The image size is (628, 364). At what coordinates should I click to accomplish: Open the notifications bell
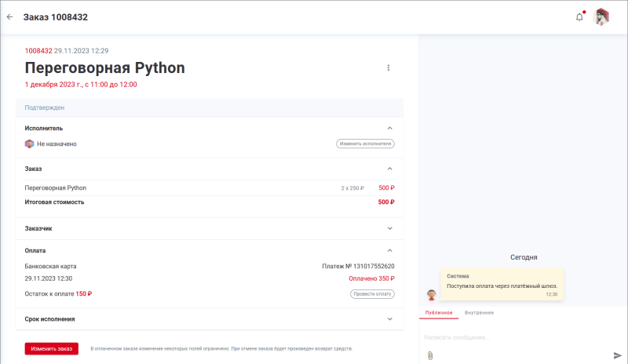click(579, 16)
